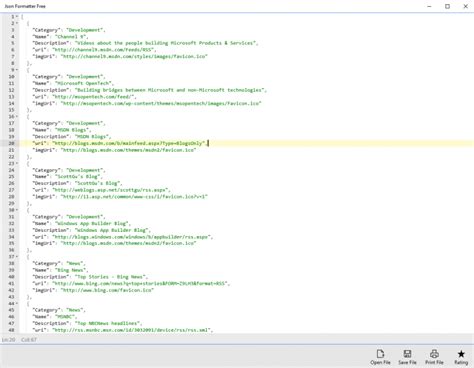Screen dimensions: 474x368
Task: Collapse the object starting at line 37
Action: coord(17,257)
